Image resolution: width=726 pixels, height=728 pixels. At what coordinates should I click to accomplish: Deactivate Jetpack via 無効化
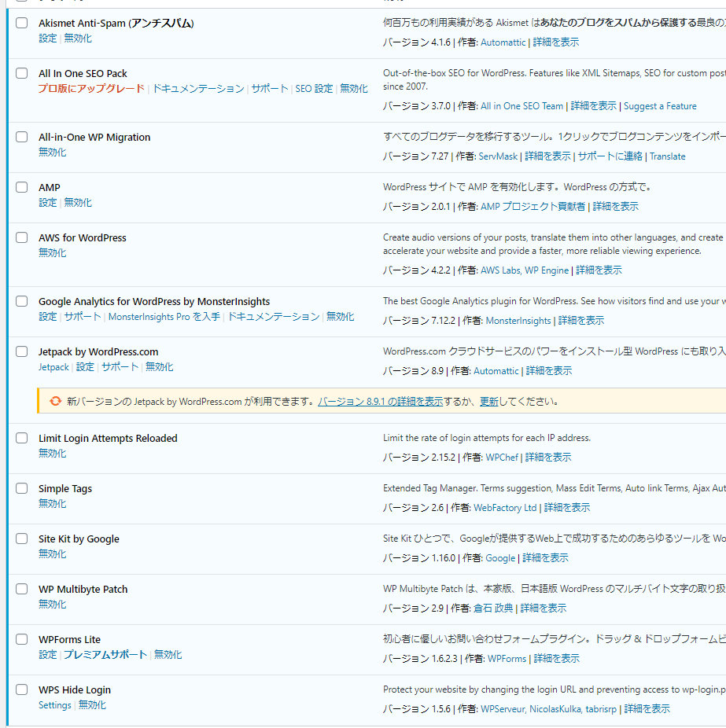pos(160,367)
